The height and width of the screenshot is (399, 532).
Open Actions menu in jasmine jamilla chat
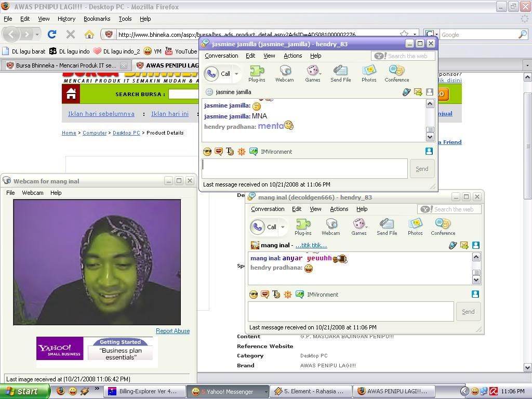coord(293,56)
